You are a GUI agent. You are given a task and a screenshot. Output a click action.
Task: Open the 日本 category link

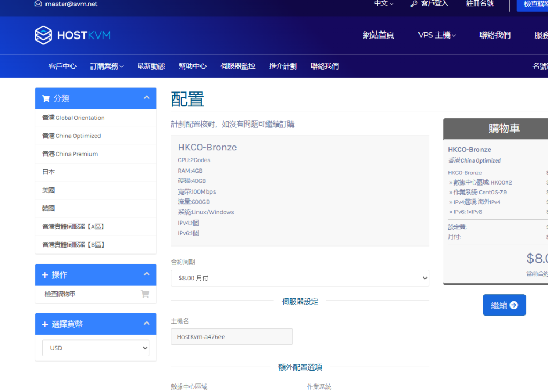49,172
